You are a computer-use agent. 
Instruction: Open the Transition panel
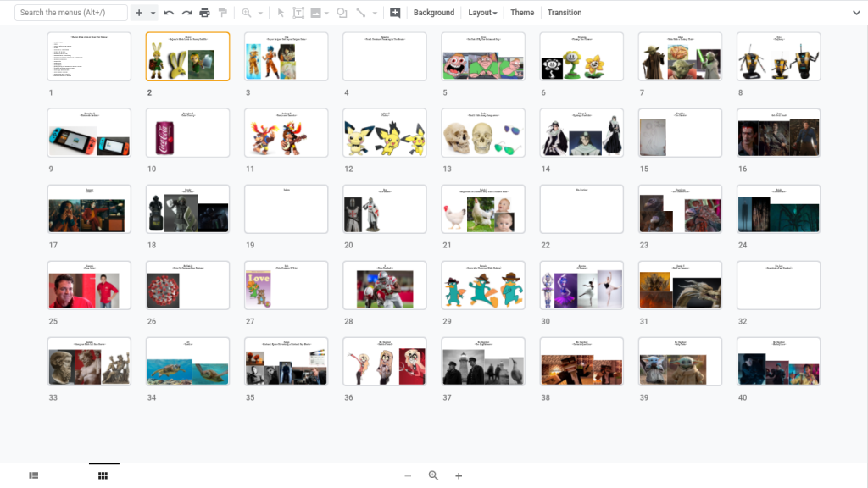click(x=565, y=13)
